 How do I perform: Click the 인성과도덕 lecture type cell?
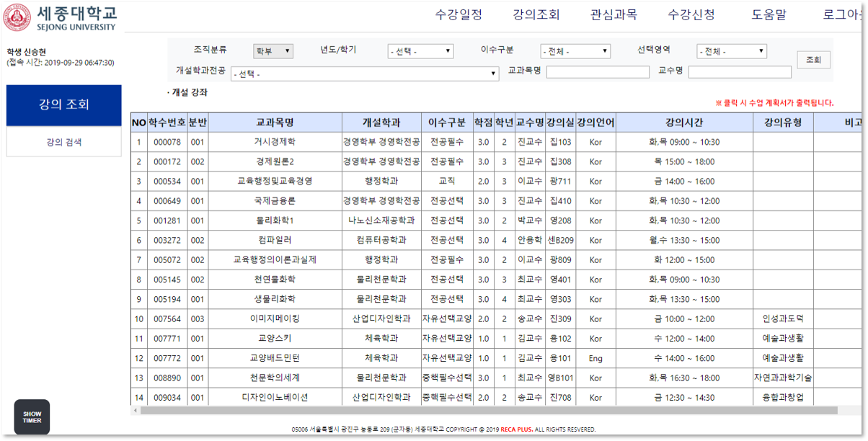click(783, 318)
